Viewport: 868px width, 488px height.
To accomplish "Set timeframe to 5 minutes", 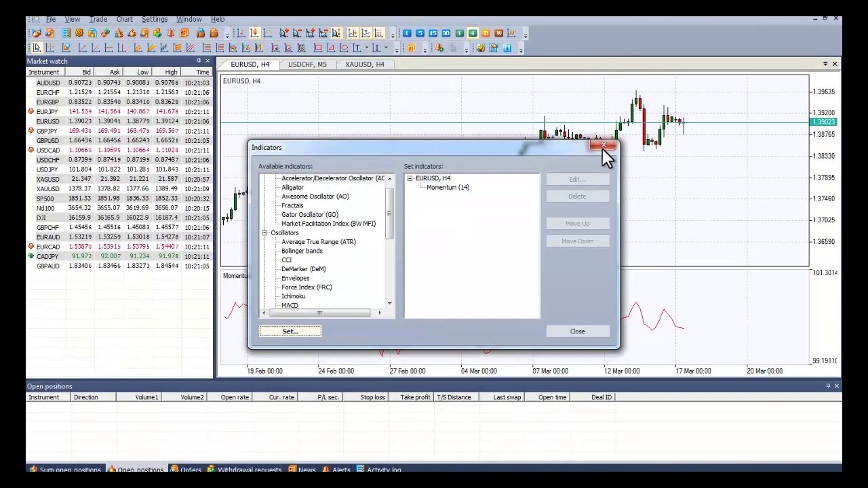I will [420, 33].
